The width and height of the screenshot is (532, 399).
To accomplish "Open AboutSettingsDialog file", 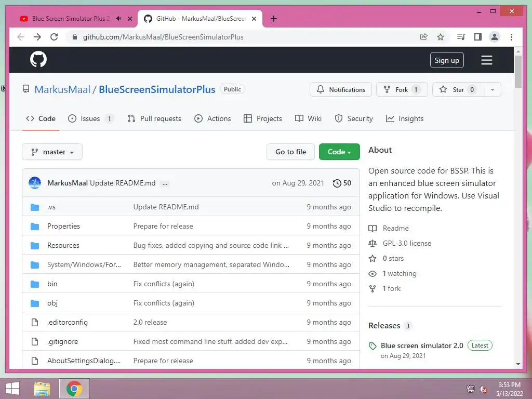I will [x=84, y=361].
